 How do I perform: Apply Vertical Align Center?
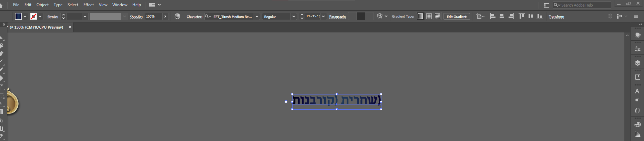point(531,16)
